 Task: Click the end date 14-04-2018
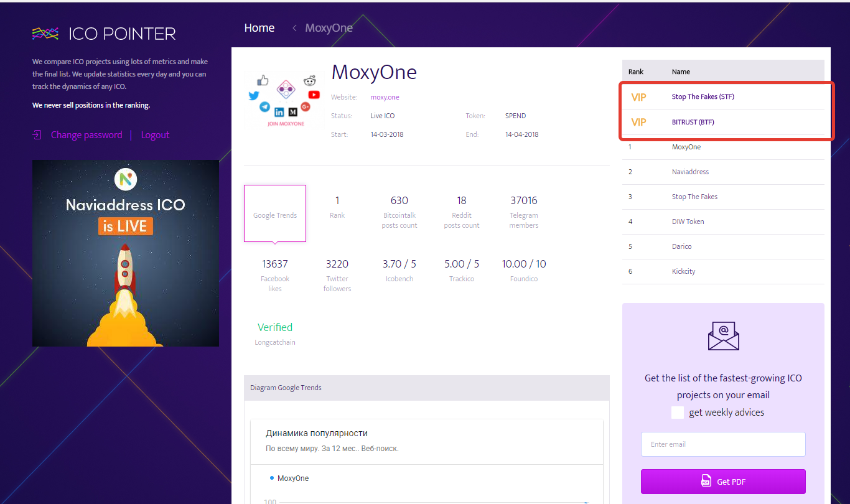point(522,134)
